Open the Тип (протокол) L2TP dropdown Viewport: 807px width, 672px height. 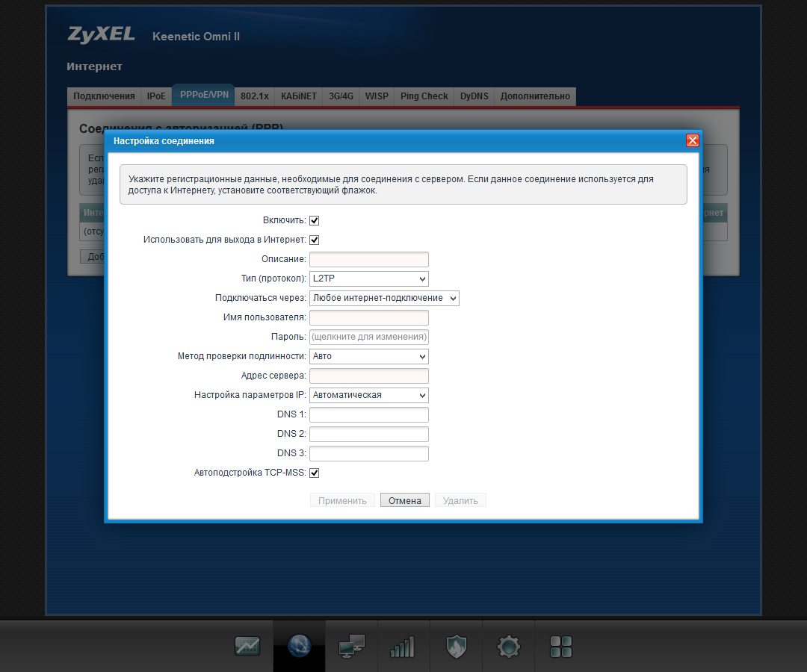369,279
